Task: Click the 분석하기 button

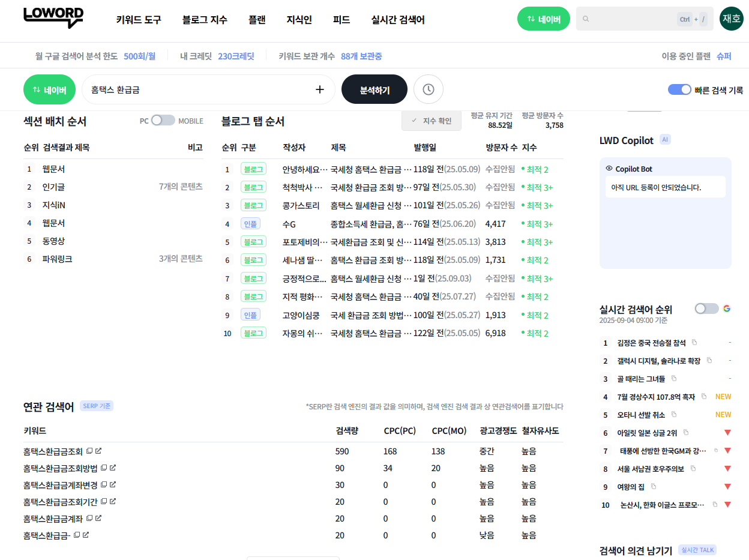Action: (374, 89)
